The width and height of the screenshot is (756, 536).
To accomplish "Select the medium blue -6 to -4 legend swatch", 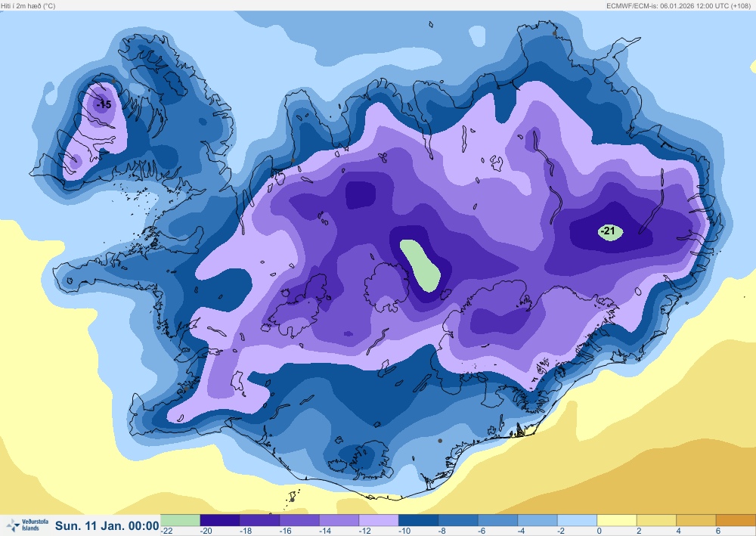I will [498, 520].
